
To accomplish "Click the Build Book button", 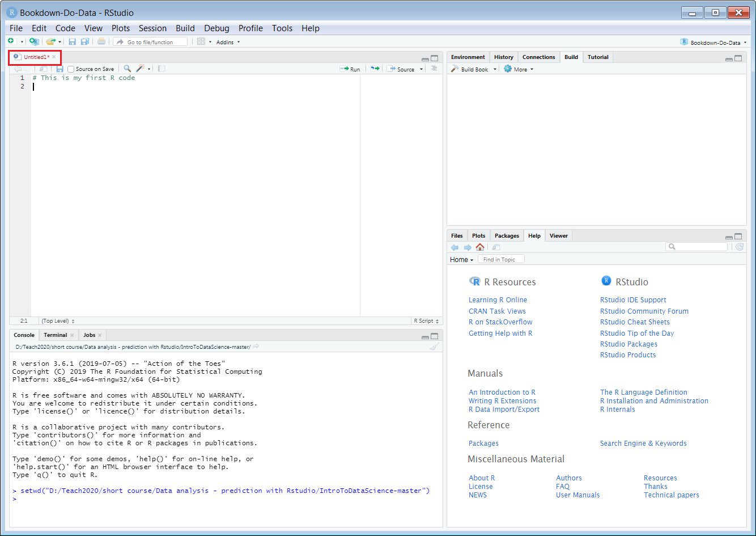I will click(472, 68).
